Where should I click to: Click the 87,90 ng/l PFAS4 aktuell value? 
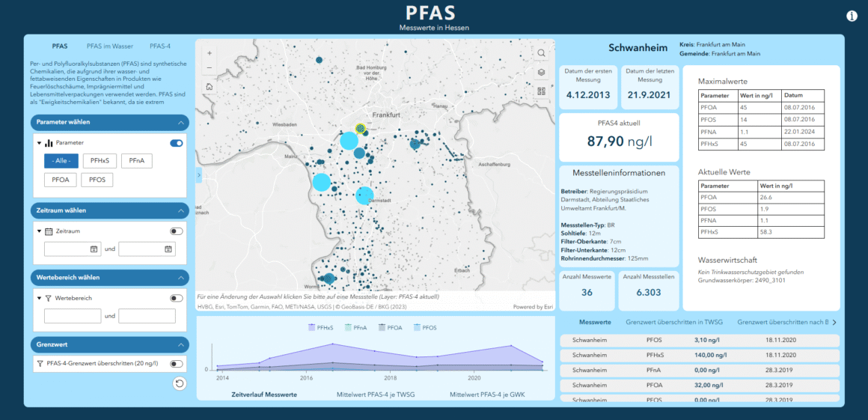click(x=620, y=141)
